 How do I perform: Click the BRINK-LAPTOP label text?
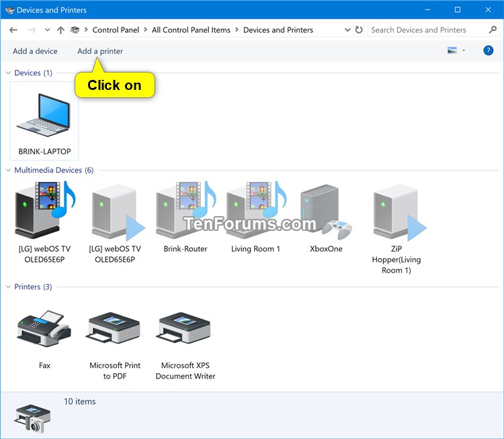click(44, 152)
